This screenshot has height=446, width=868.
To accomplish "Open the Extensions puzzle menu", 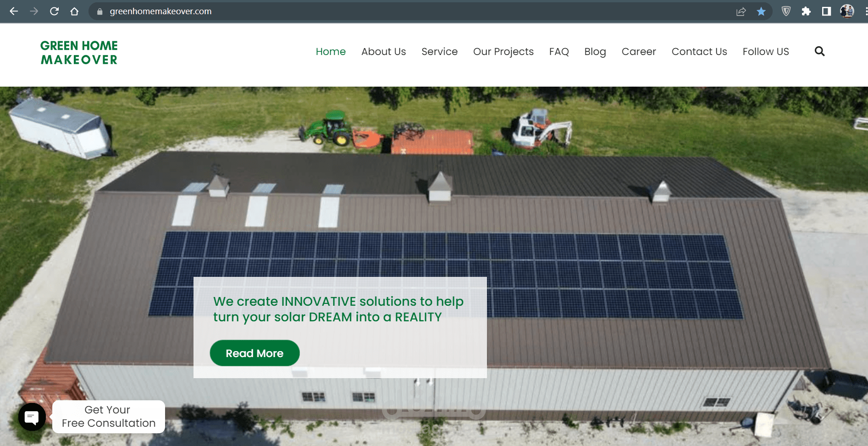I will click(806, 11).
